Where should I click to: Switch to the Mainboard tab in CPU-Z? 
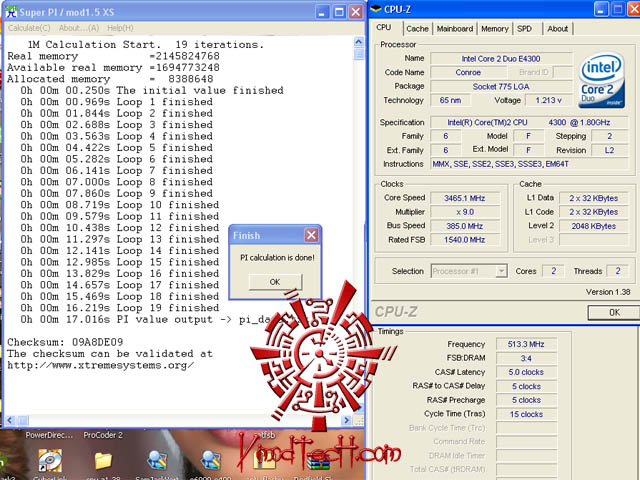pyautogui.click(x=455, y=29)
